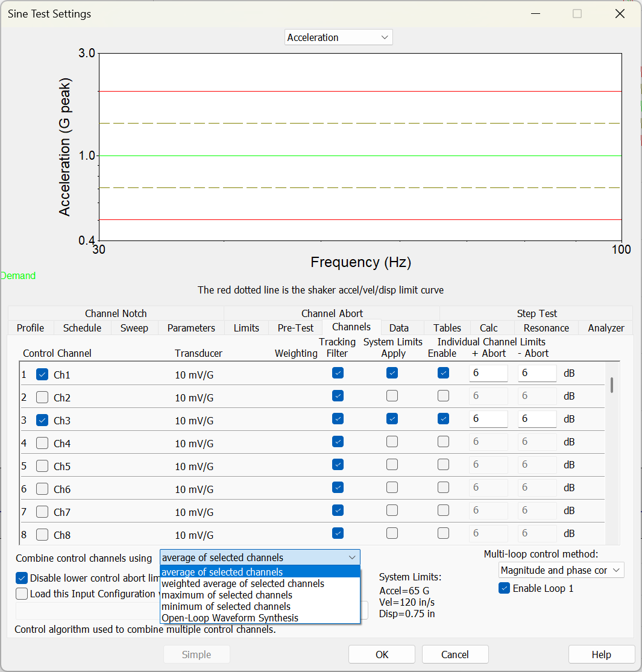Screen dimensions: 642x672
Task: Open the Multi-loop control method dropdown
Action: point(560,570)
